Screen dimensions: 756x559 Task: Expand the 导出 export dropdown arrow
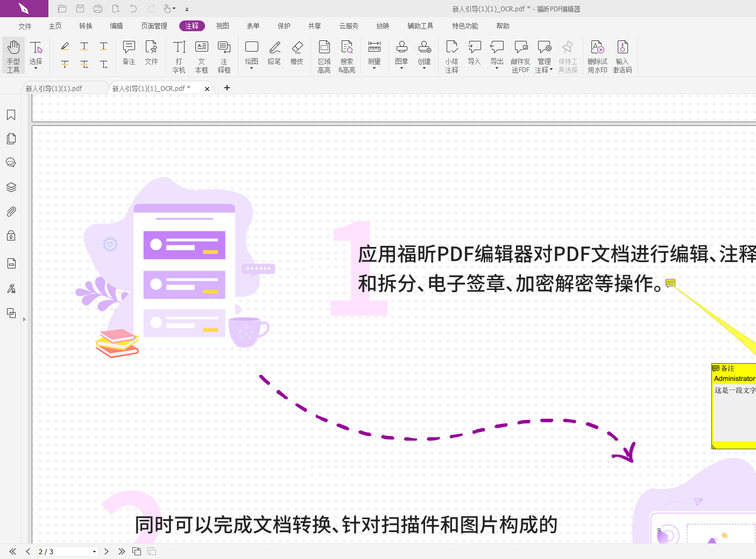[x=497, y=68]
